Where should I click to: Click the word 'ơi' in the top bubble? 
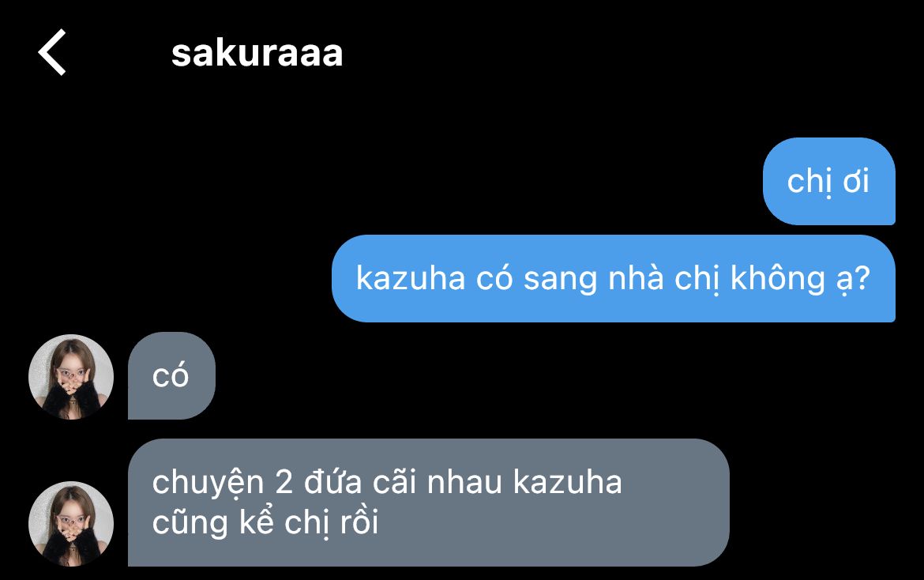point(855,182)
